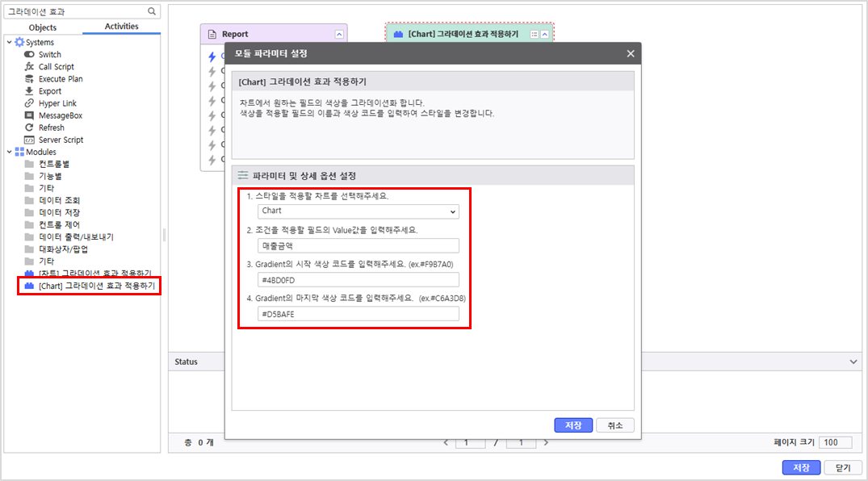Select the Refresh activity
Image resolution: width=868 pixels, height=481 pixels.
(x=52, y=128)
